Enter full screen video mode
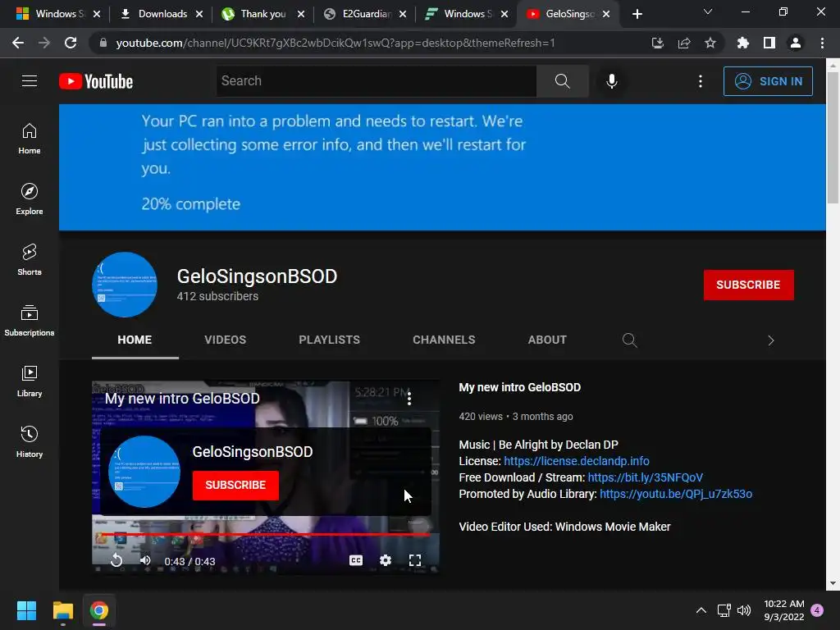The width and height of the screenshot is (840, 630). pos(414,560)
